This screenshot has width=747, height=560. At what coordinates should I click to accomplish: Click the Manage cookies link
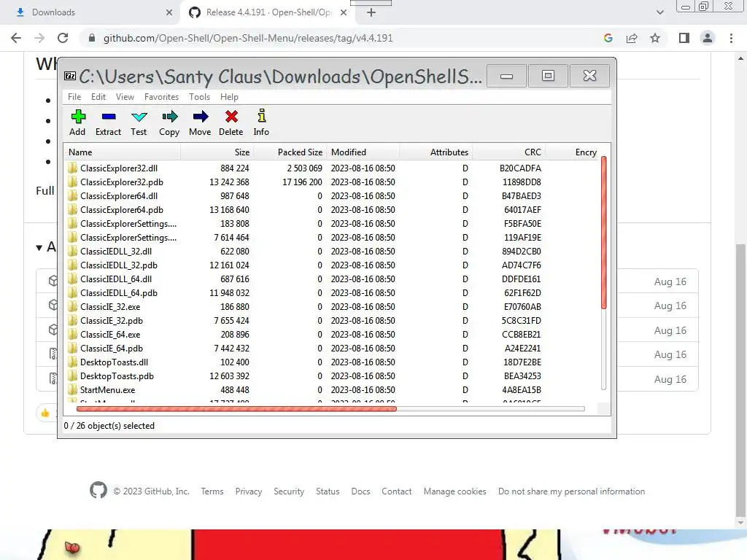pyautogui.click(x=455, y=491)
